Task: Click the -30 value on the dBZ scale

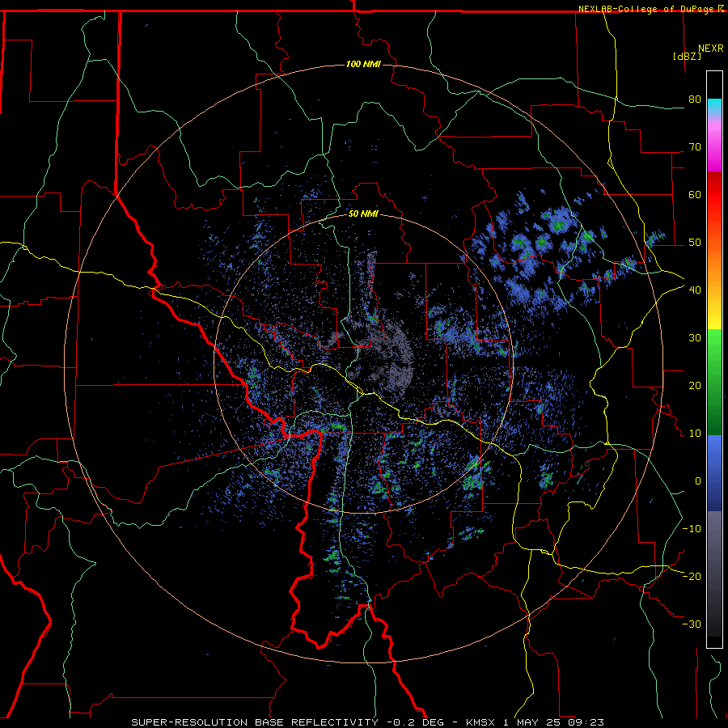Action: click(692, 624)
